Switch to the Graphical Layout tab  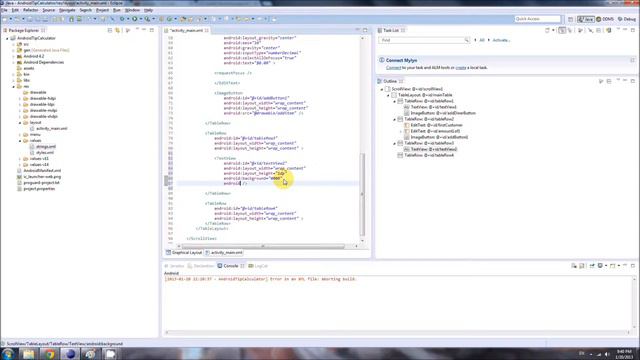pyautogui.click(x=184, y=253)
